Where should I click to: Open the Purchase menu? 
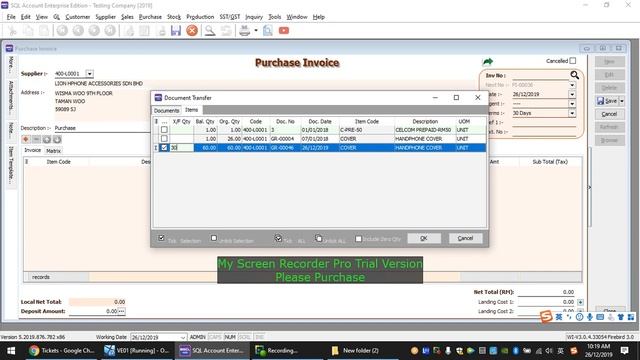pos(150,17)
